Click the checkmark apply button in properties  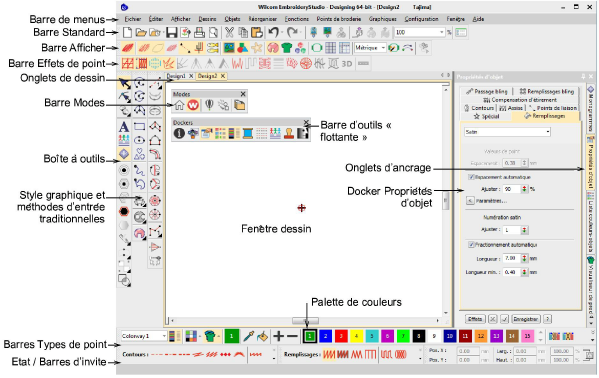(x=505, y=319)
